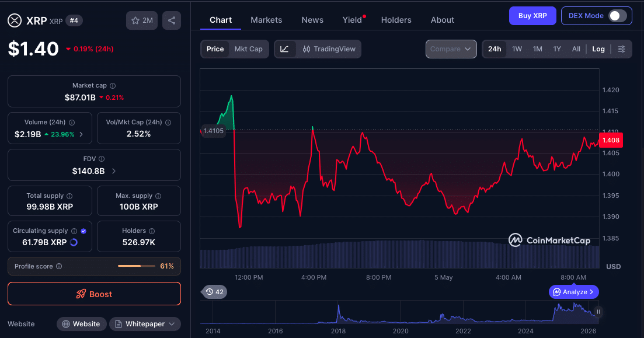Select Price chart mode
Screen dimensions: 644x338
coord(215,49)
